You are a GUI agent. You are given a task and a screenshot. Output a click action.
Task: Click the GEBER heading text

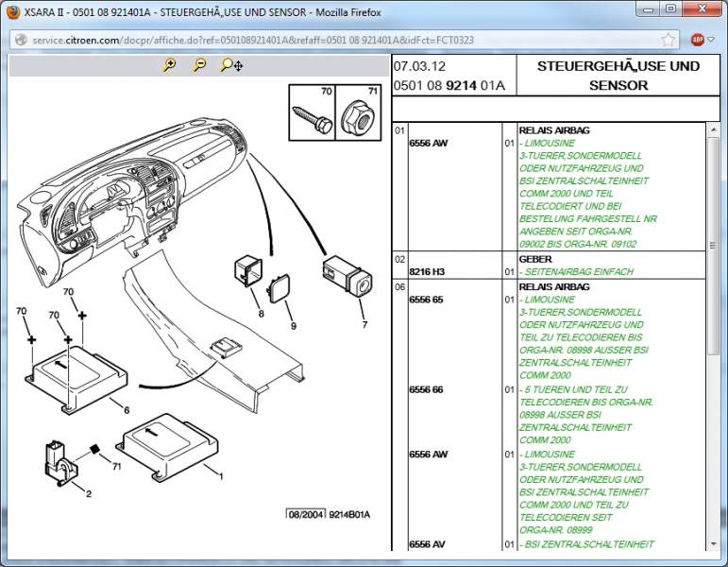click(535, 259)
